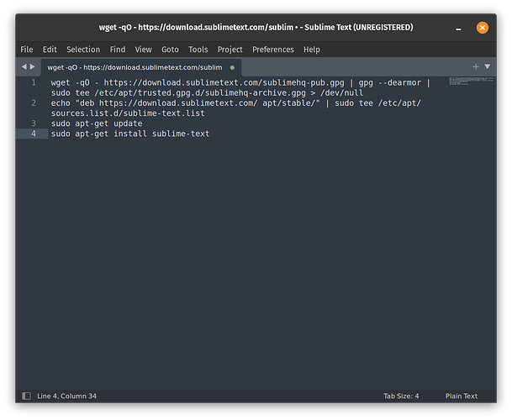
Task: Click line number 3 in gutter
Action: coord(34,123)
